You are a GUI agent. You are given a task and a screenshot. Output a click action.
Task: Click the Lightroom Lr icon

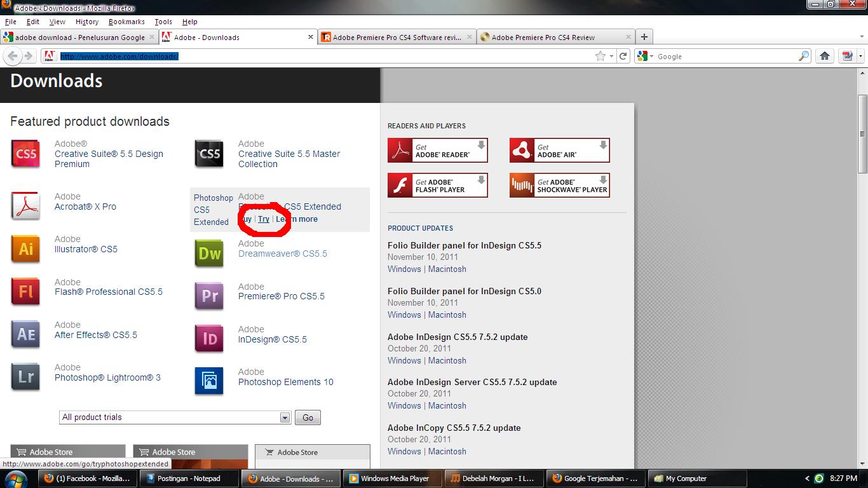point(26,377)
